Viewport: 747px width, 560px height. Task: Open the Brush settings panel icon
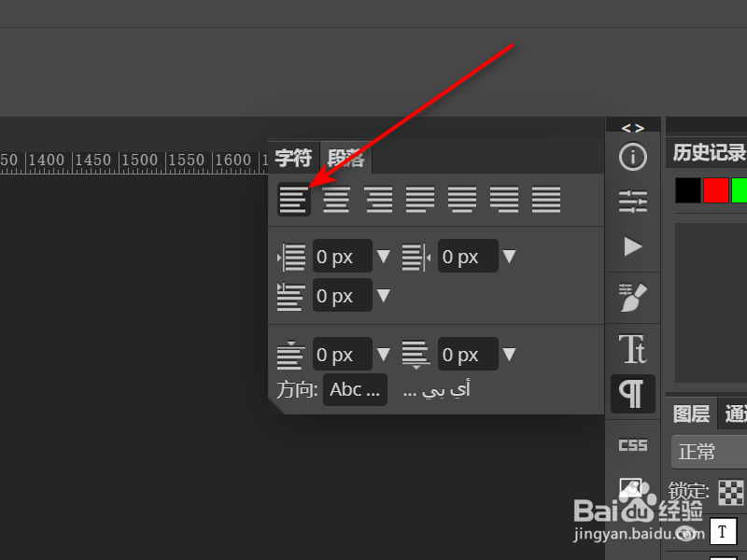[633, 297]
